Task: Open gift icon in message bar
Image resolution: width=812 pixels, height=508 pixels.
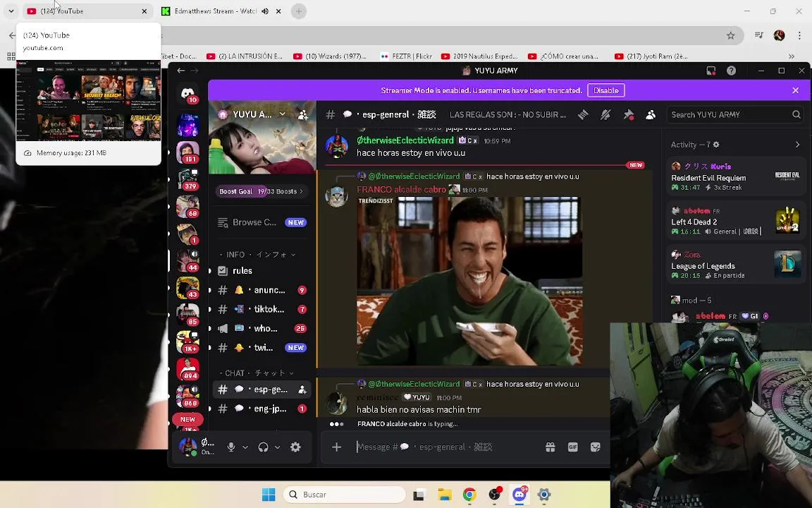Action: (550, 447)
